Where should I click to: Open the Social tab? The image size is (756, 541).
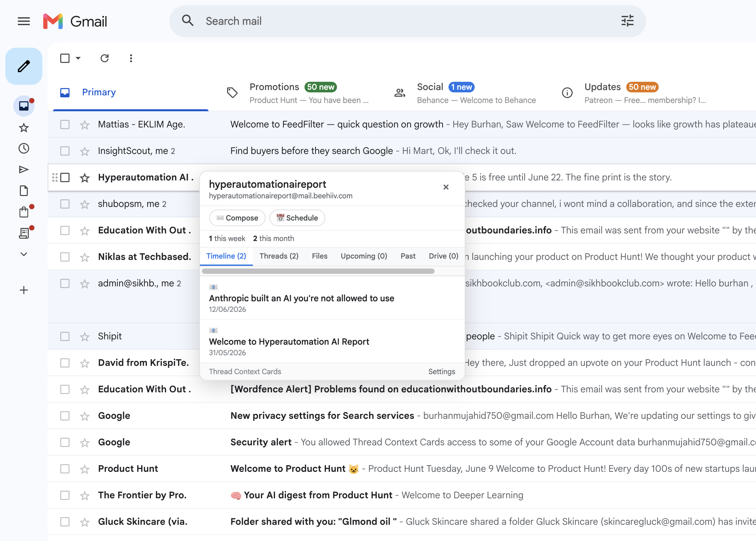pos(466,93)
